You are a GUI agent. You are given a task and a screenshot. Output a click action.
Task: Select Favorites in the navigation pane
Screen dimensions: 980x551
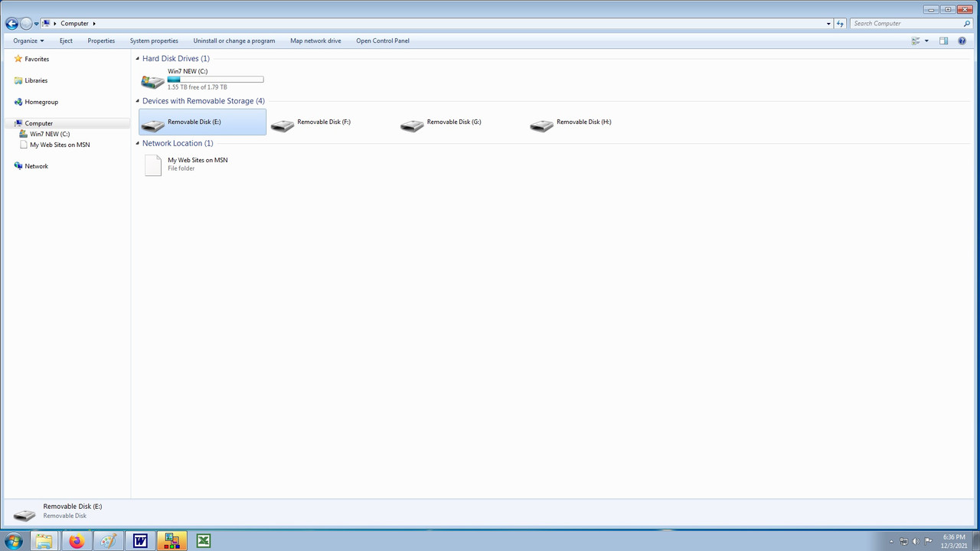(37, 59)
